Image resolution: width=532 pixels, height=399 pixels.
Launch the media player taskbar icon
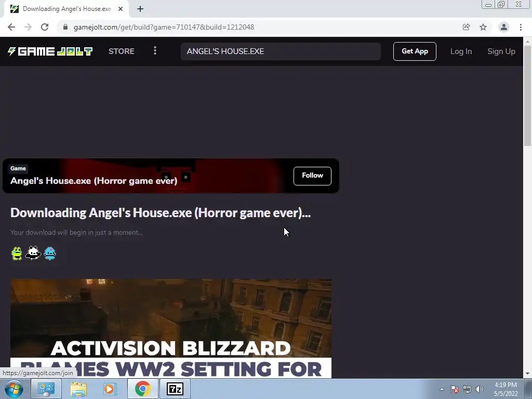(110, 389)
